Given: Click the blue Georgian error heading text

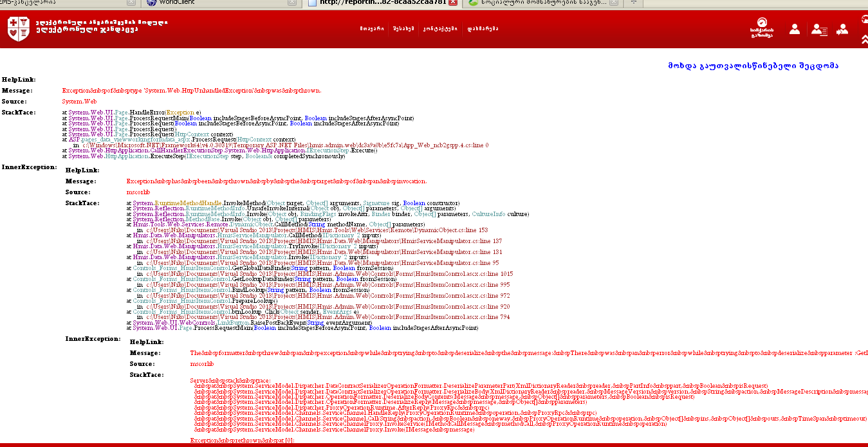Looking at the screenshot, I should pos(753,66).
